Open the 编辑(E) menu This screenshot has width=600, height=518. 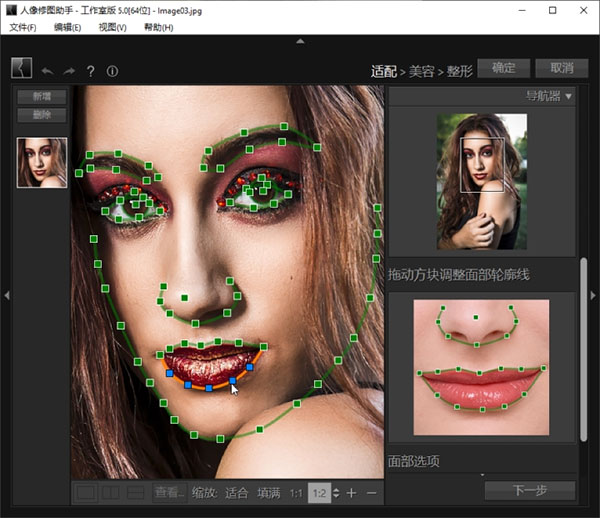coord(68,27)
